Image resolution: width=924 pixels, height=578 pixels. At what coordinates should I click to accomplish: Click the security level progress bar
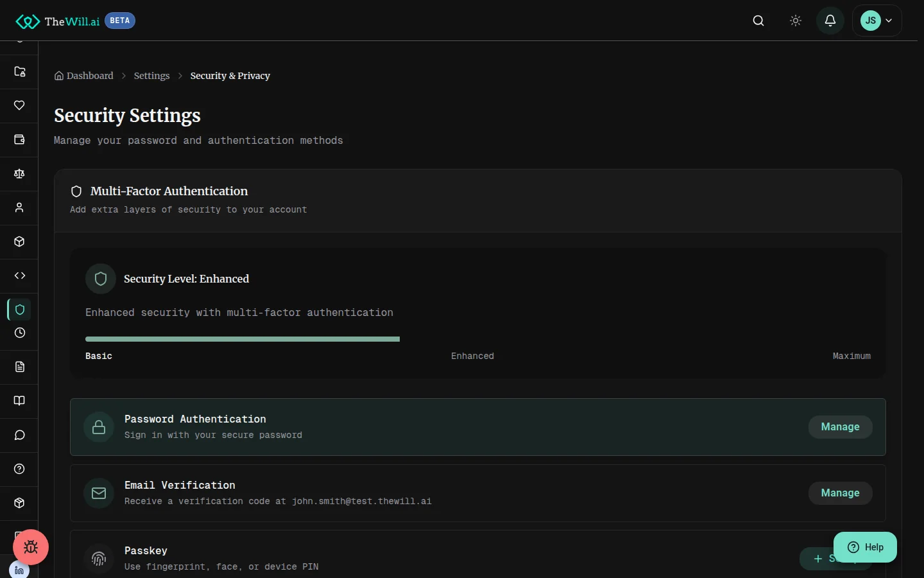(x=478, y=339)
